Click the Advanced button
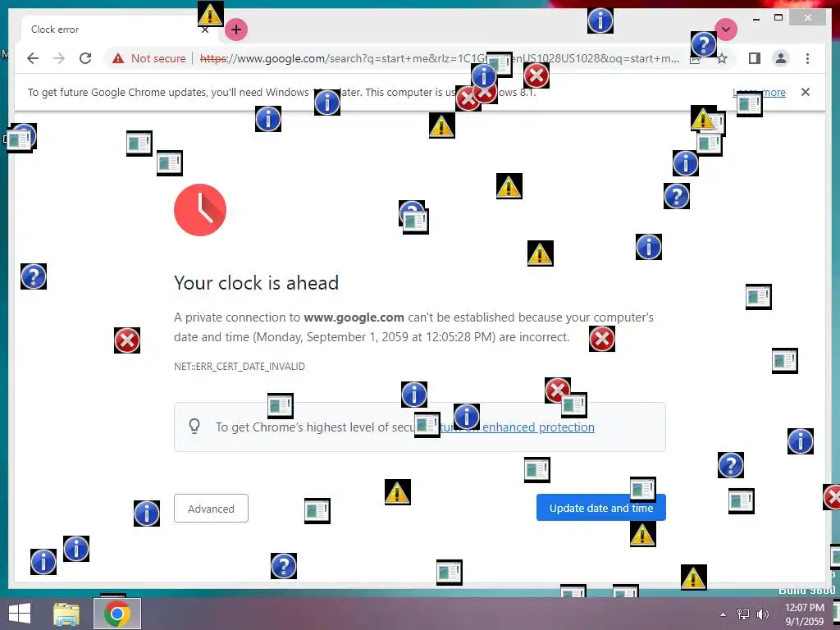This screenshot has height=630, width=840. point(211,509)
